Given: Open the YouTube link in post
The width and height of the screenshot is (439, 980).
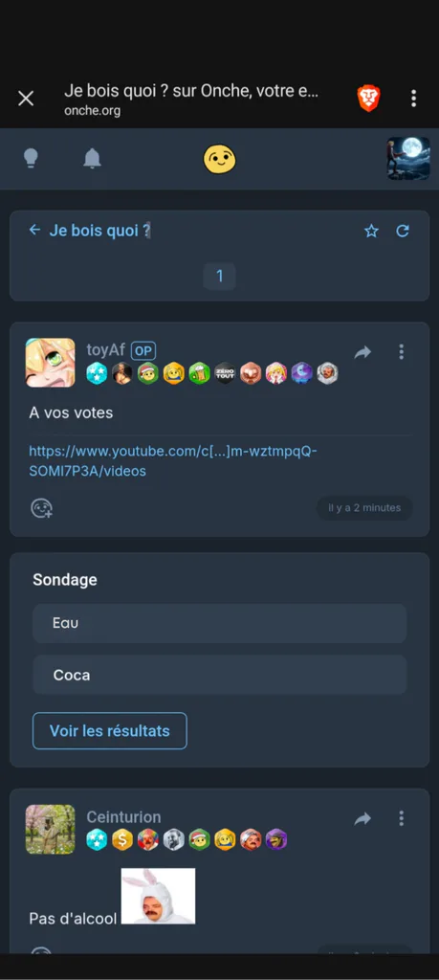Looking at the screenshot, I should pos(174,460).
